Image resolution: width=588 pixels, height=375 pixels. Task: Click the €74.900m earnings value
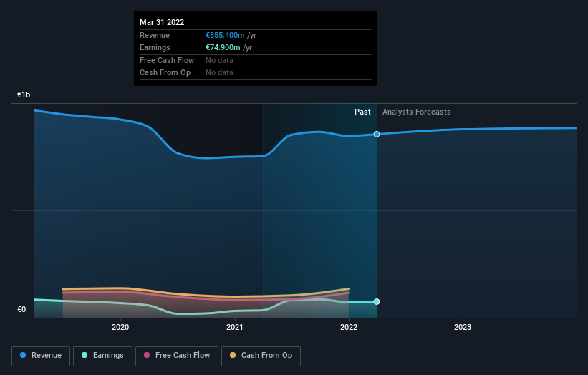[223, 47]
